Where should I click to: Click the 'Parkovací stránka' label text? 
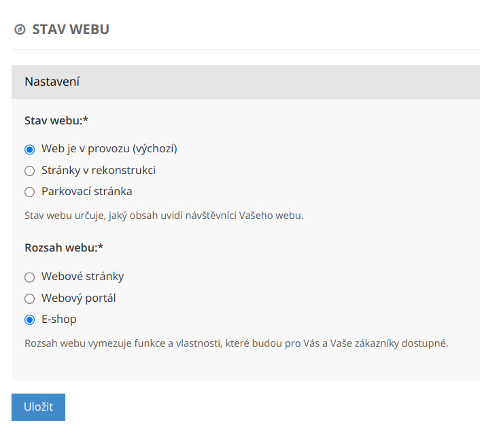(86, 191)
